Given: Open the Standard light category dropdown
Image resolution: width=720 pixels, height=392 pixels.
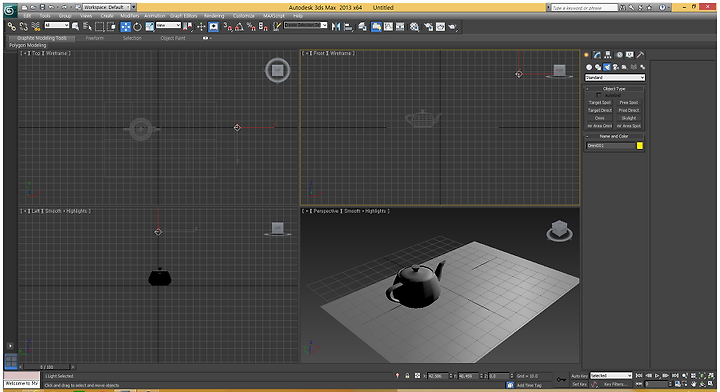Looking at the screenshot, I should coord(614,78).
